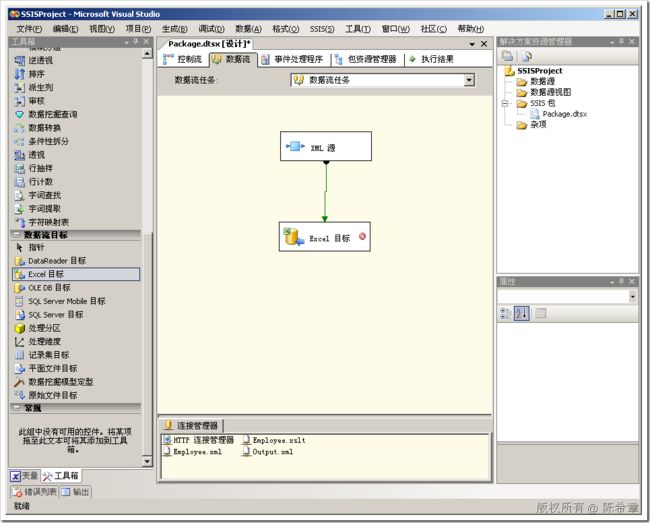Switch to the 控制流 tab
This screenshot has width=650, height=523.
click(x=183, y=59)
